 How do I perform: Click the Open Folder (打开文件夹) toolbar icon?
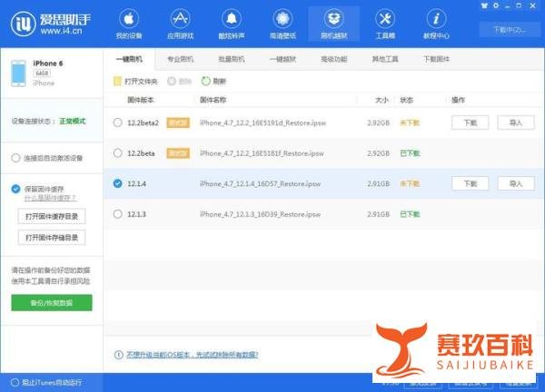click(118, 81)
